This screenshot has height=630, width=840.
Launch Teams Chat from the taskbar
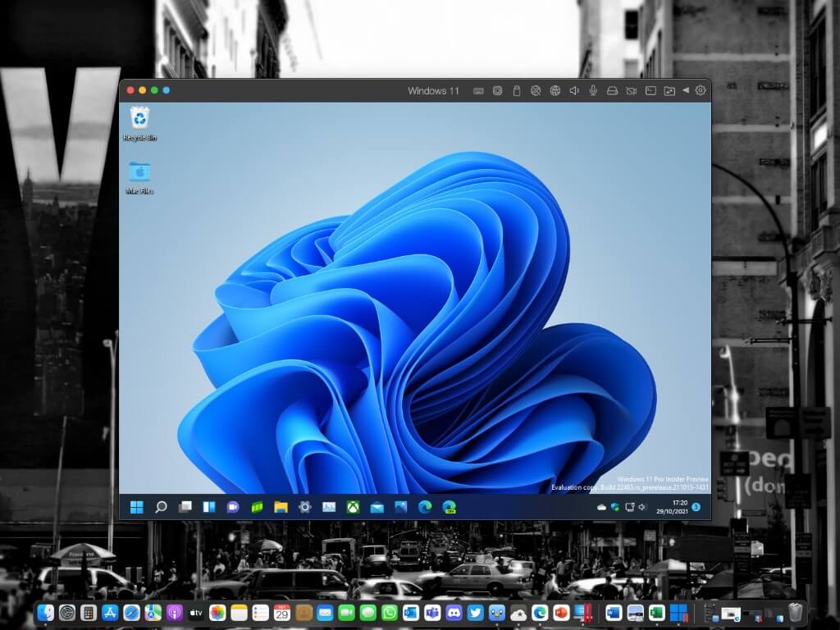click(x=232, y=507)
